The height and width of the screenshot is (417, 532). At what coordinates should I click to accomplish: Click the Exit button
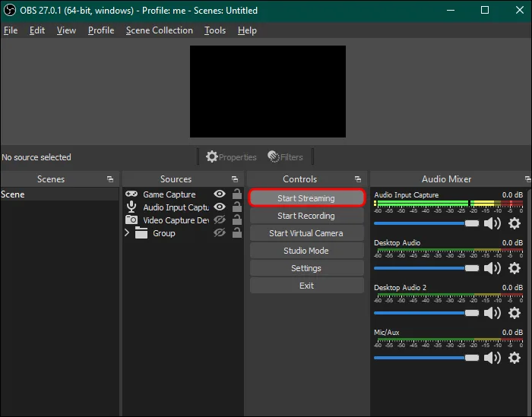coord(306,286)
